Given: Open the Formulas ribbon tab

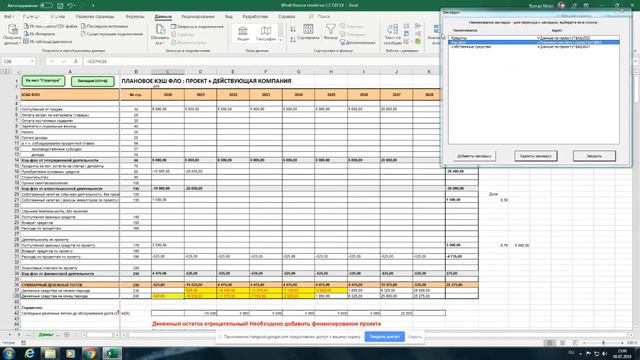Looking at the screenshot, I should pyautogui.click(x=135, y=17).
